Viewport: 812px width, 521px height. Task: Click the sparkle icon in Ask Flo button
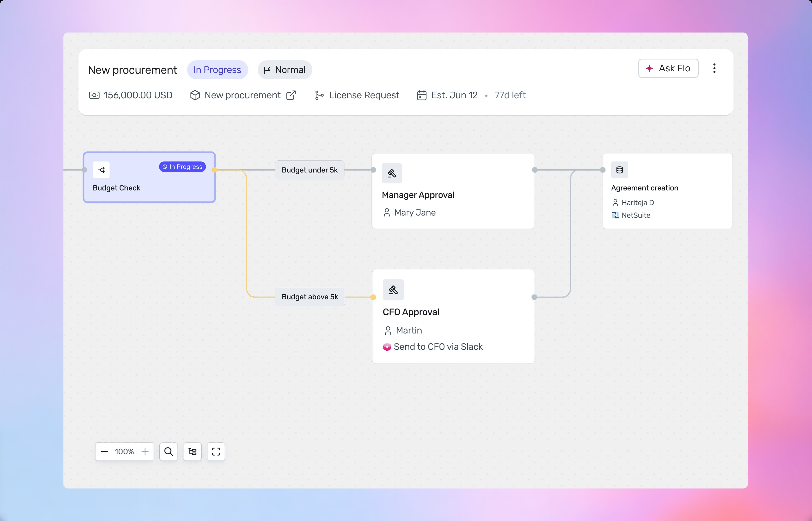tap(649, 68)
